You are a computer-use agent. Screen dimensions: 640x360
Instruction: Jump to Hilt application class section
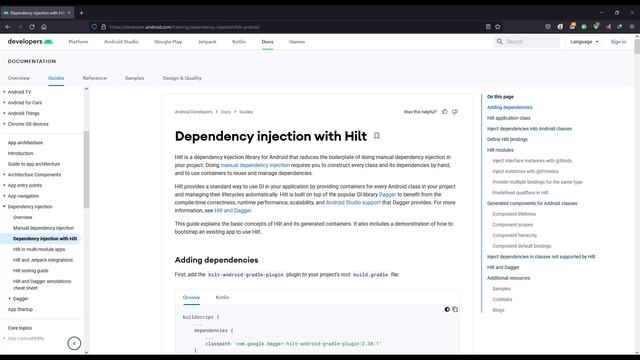click(509, 118)
